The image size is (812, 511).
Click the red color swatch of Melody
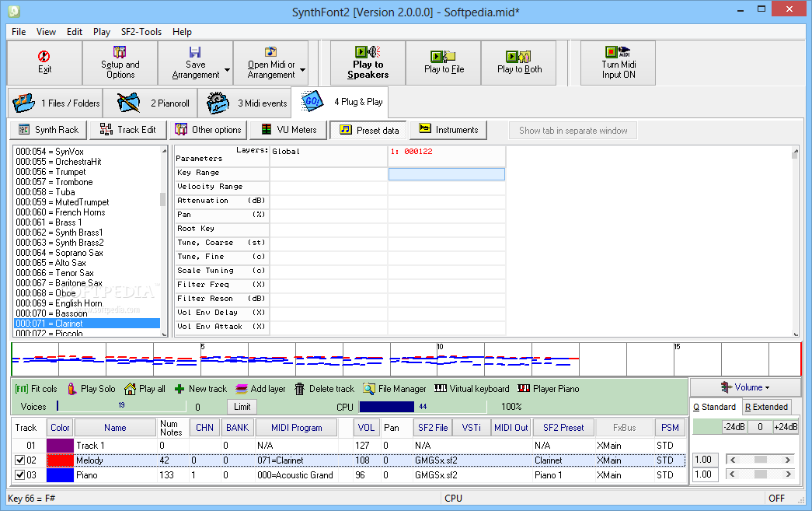point(60,460)
